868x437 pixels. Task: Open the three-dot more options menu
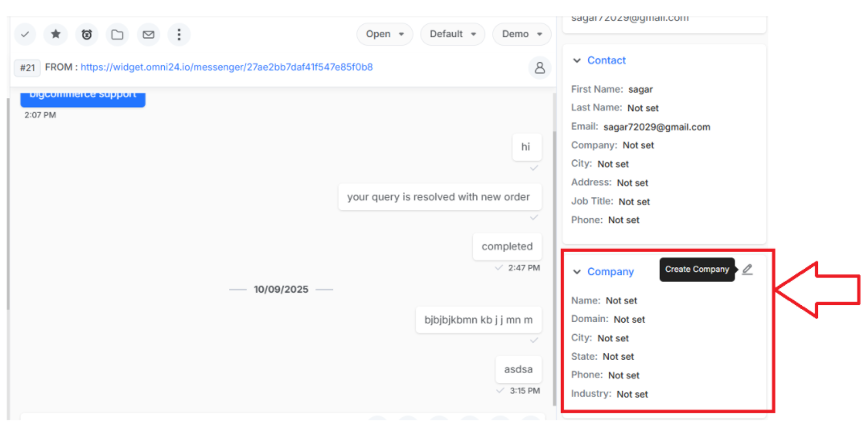[179, 35]
